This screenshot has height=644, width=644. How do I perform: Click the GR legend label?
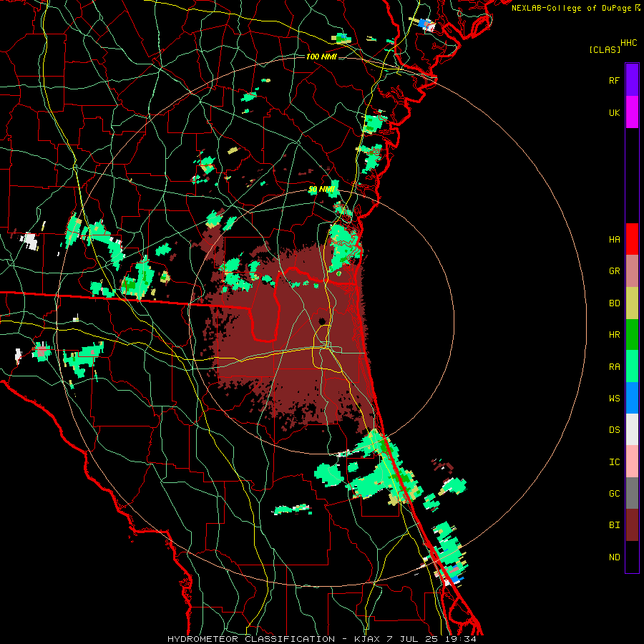coord(614,271)
